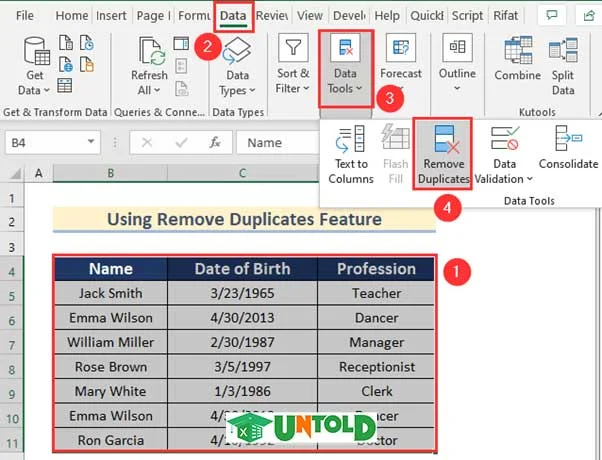Switch to the Script tab
The height and width of the screenshot is (460, 602).
click(x=467, y=15)
